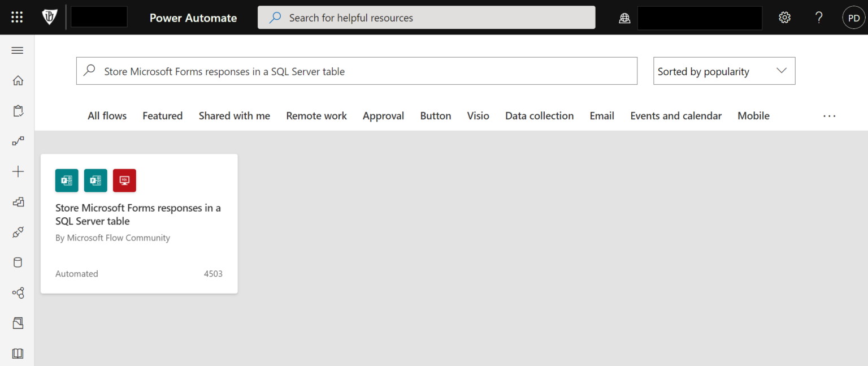Open the Sorted by popularity dropdown
Screen dimensions: 868x366
click(724, 71)
